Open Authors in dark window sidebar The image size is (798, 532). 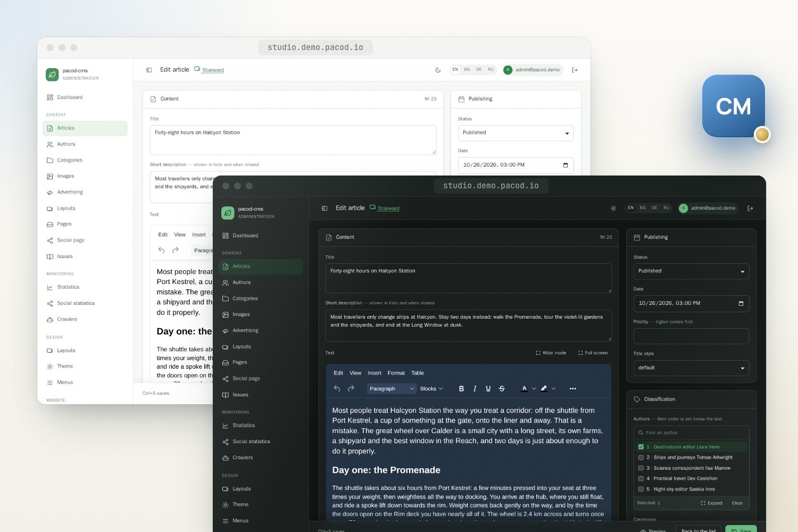[261, 282]
